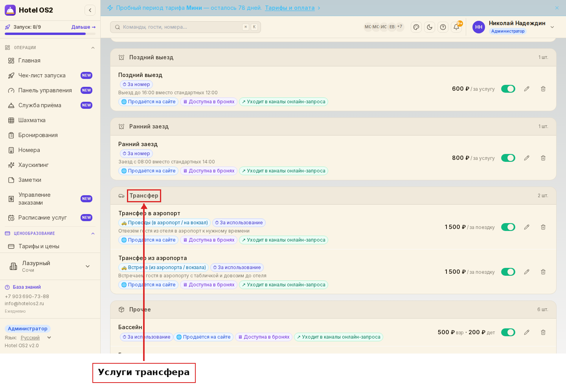Toggle the Бассейн service switch

click(x=508, y=332)
